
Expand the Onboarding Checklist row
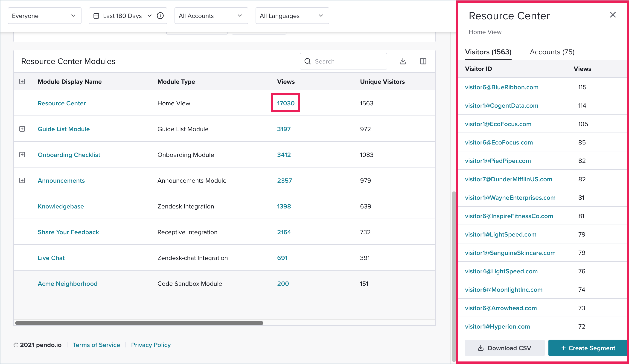pyautogui.click(x=22, y=155)
